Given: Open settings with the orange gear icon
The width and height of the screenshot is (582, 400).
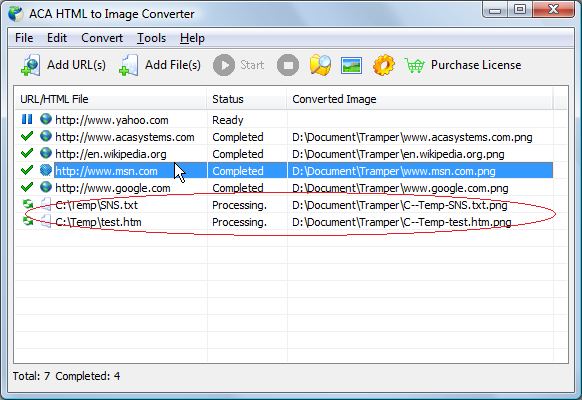Looking at the screenshot, I should [384, 65].
